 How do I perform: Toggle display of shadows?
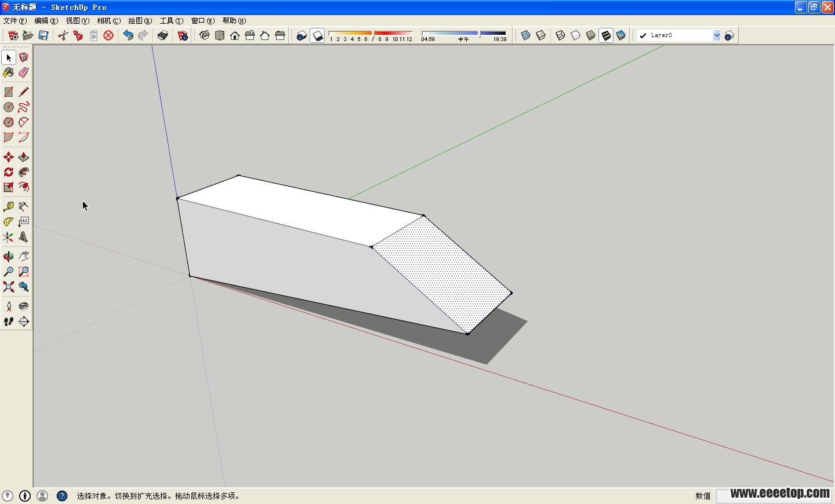pyautogui.click(x=317, y=35)
